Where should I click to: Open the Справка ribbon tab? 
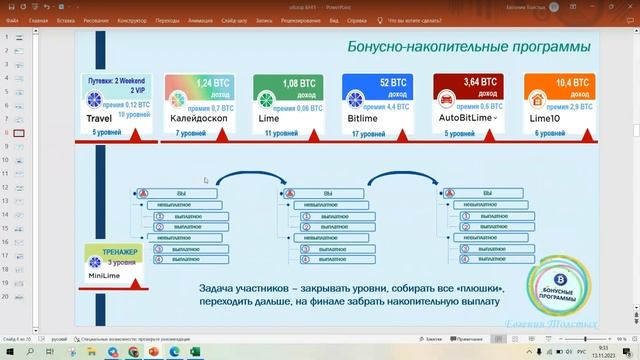357,20
